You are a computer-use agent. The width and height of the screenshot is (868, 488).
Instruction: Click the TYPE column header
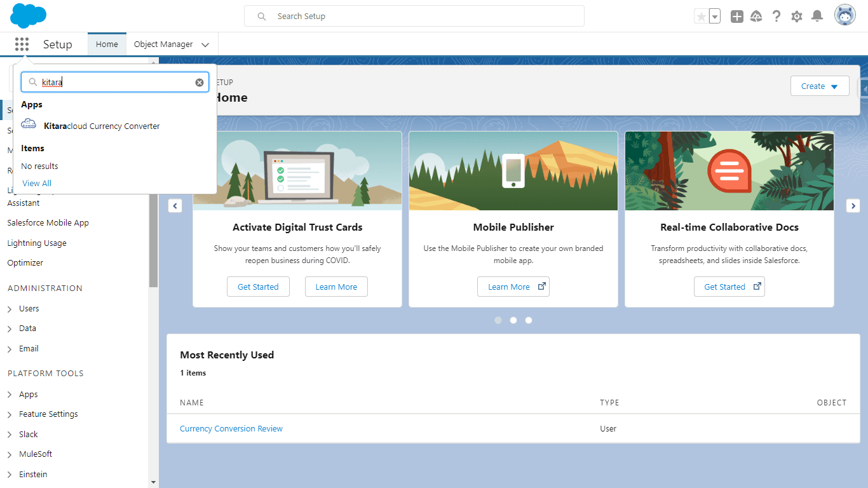pyautogui.click(x=609, y=403)
